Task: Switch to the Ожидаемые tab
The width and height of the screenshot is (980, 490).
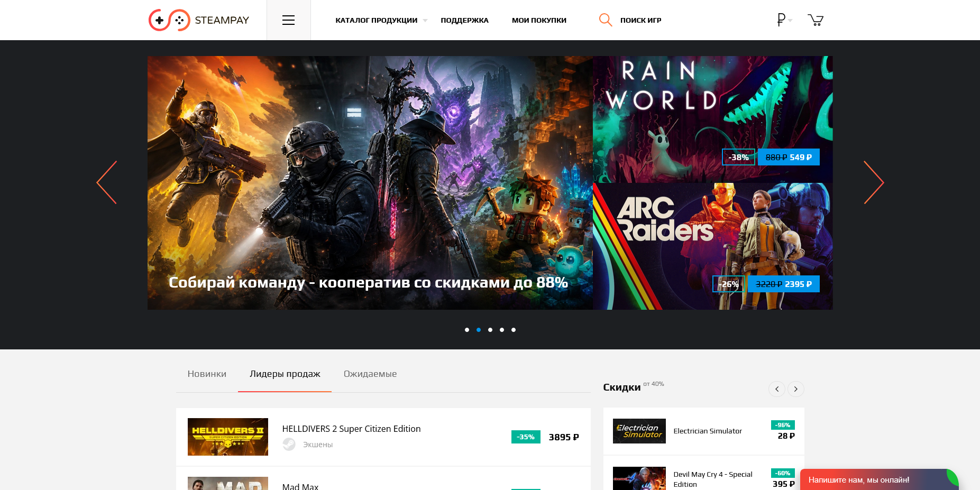Action: [x=370, y=374]
